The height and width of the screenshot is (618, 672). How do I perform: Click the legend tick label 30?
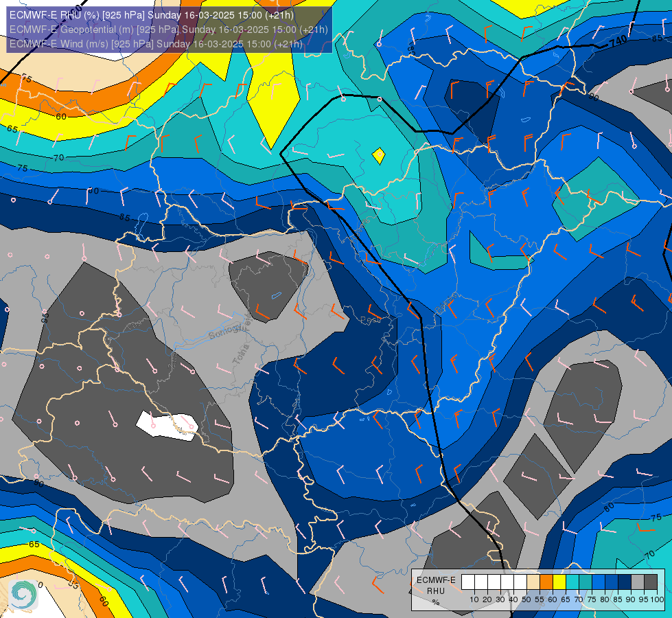500,599
